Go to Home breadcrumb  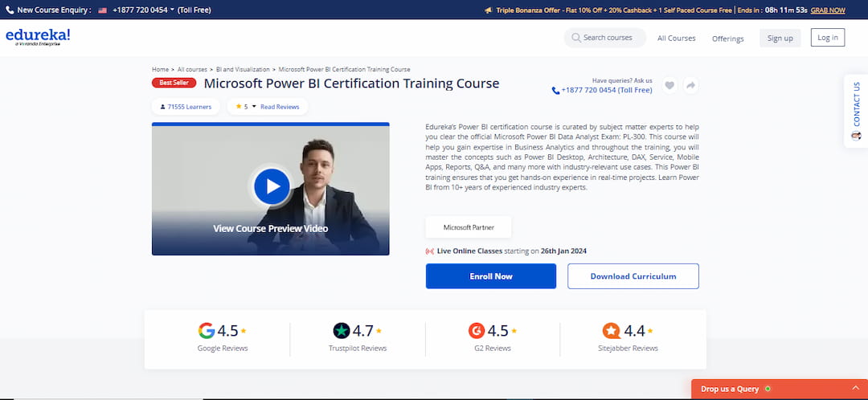[x=160, y=70]
